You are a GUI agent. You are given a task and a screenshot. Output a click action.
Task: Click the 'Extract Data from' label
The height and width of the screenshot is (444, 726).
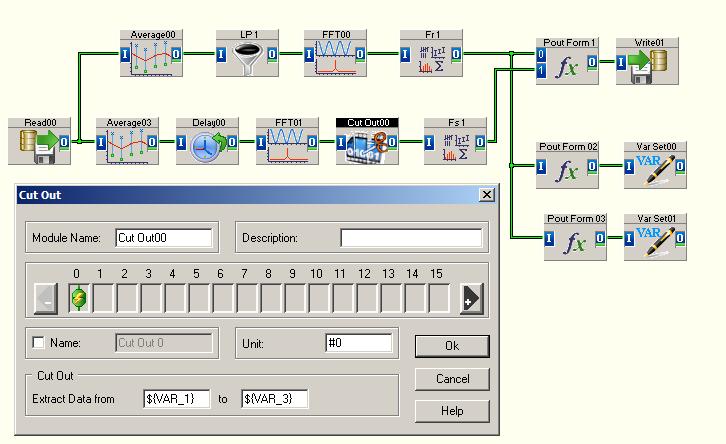73,399
